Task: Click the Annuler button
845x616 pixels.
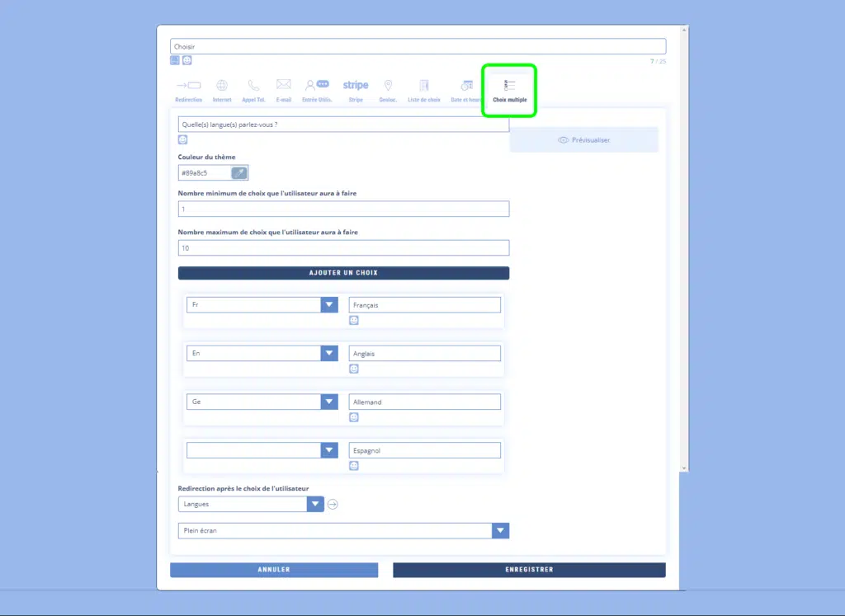Action: coord(274,570)
